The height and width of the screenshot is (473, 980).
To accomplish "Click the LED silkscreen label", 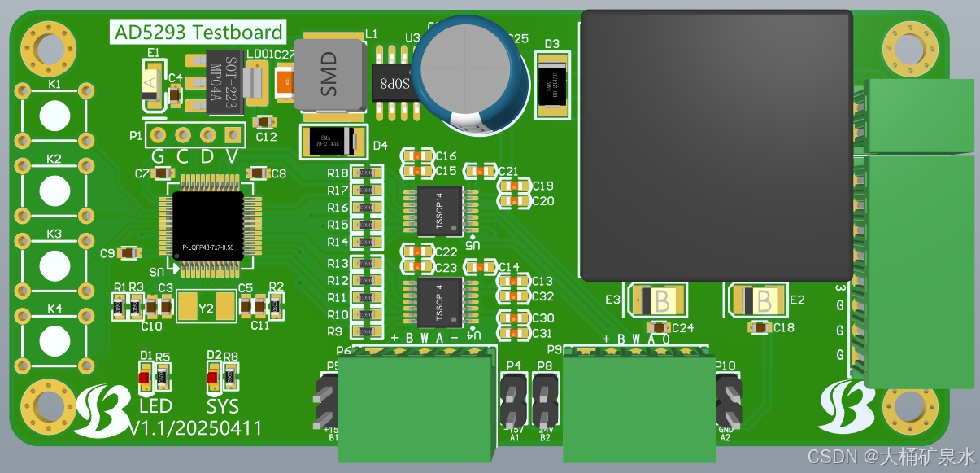I will 156,406.
